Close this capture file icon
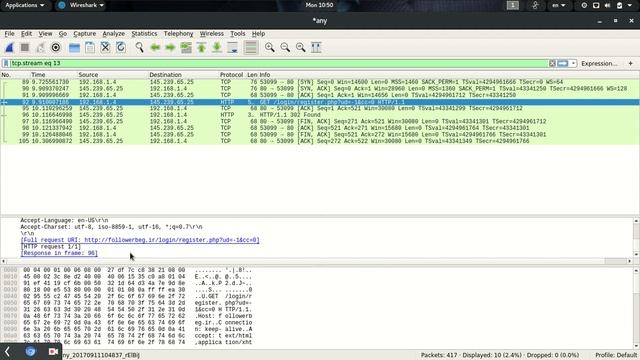 (105, 47)
